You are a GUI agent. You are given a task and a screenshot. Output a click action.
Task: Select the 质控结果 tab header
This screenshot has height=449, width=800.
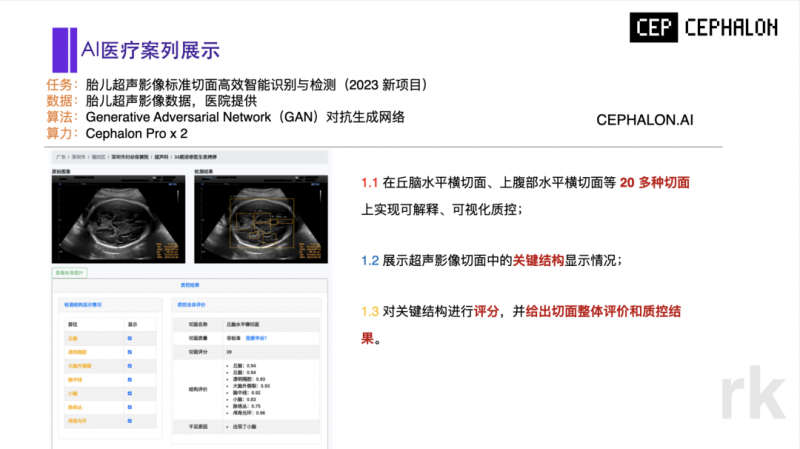click(190, 285)
